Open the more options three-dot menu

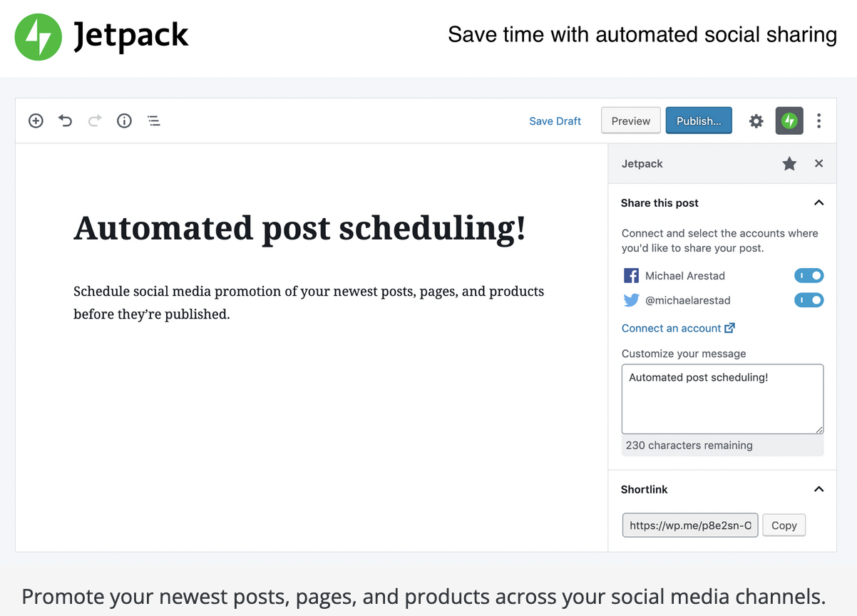pos(818,120)
